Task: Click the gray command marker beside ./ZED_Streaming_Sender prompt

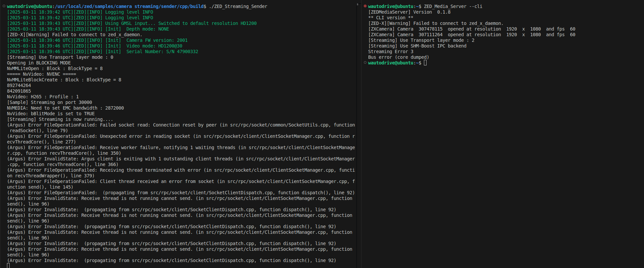Action: [4, 6]
